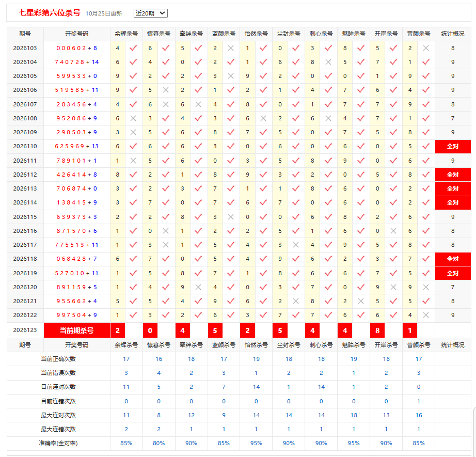The image size is (476, 457).
Task: Click the 10月25日更新 update text
Action: [x=104, y=13]
